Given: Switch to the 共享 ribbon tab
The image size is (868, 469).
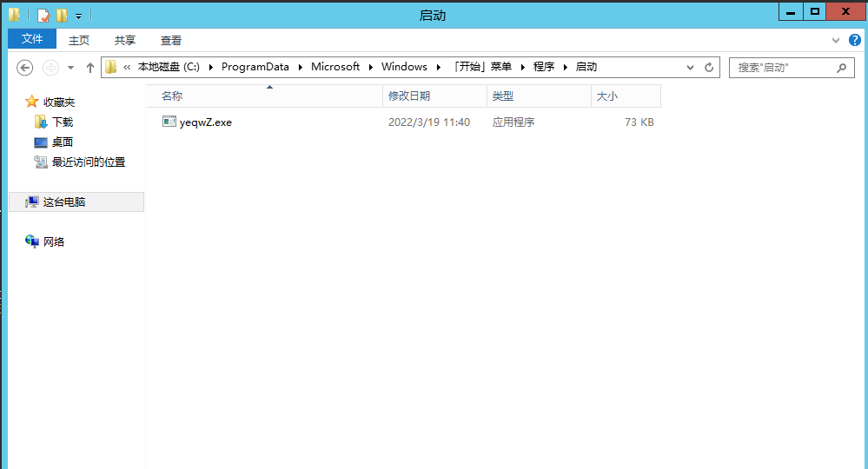Looking at the screenshot, I should click(125, 40).
